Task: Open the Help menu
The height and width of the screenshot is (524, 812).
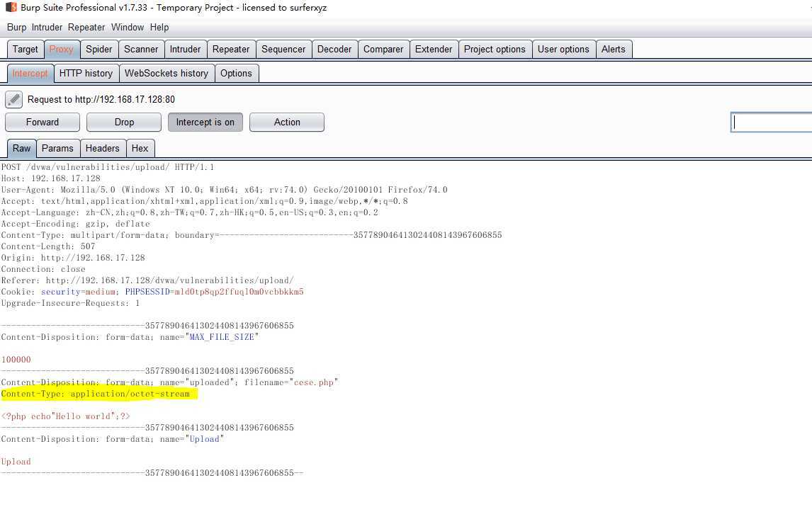Action: pos(159,28)
